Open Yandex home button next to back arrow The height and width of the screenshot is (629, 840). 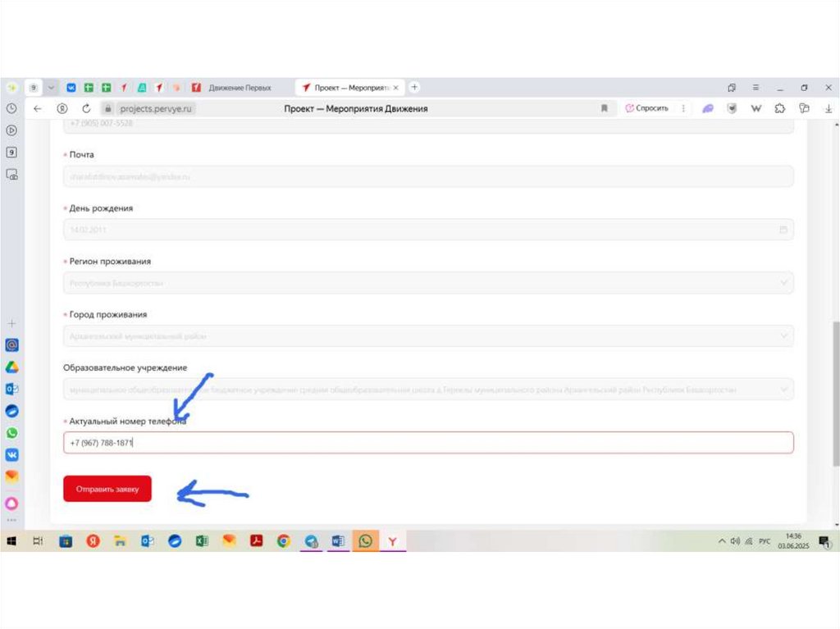[62, 108]
